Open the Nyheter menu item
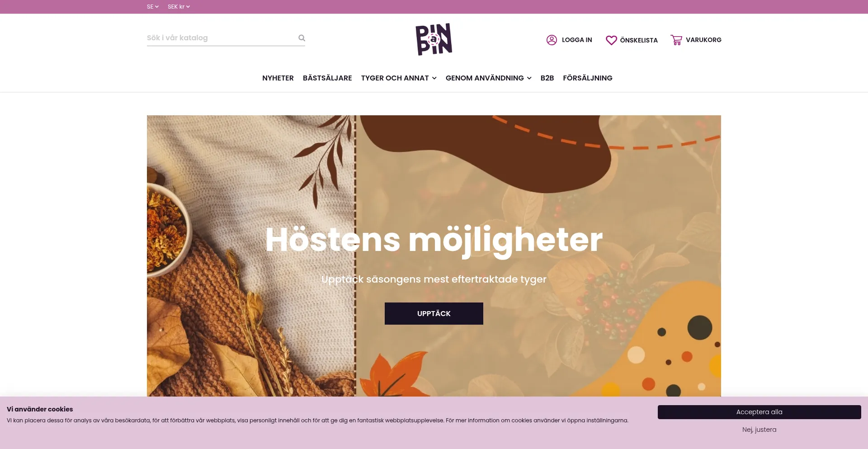The image size is (868, 449). point(278,78)
